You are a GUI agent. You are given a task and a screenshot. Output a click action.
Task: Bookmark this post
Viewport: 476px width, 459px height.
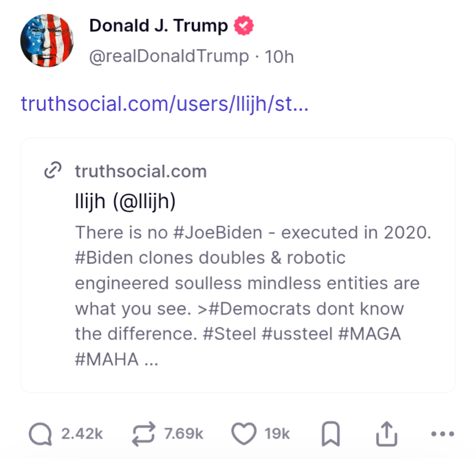(x=330, y=435)
